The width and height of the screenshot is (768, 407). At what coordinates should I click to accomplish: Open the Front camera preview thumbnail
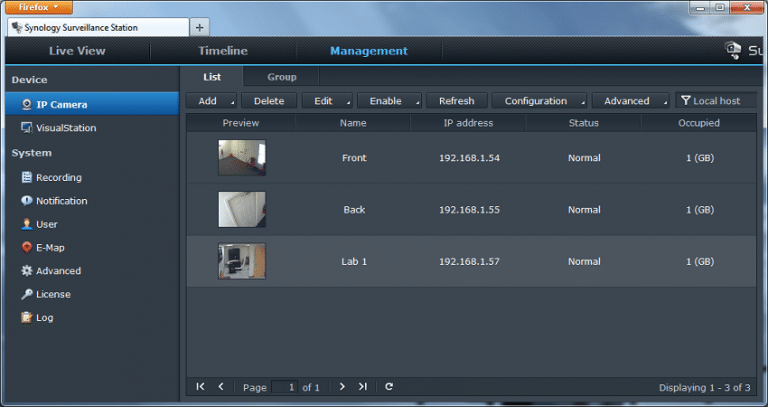pyautogui.click(x=242, y=158)
